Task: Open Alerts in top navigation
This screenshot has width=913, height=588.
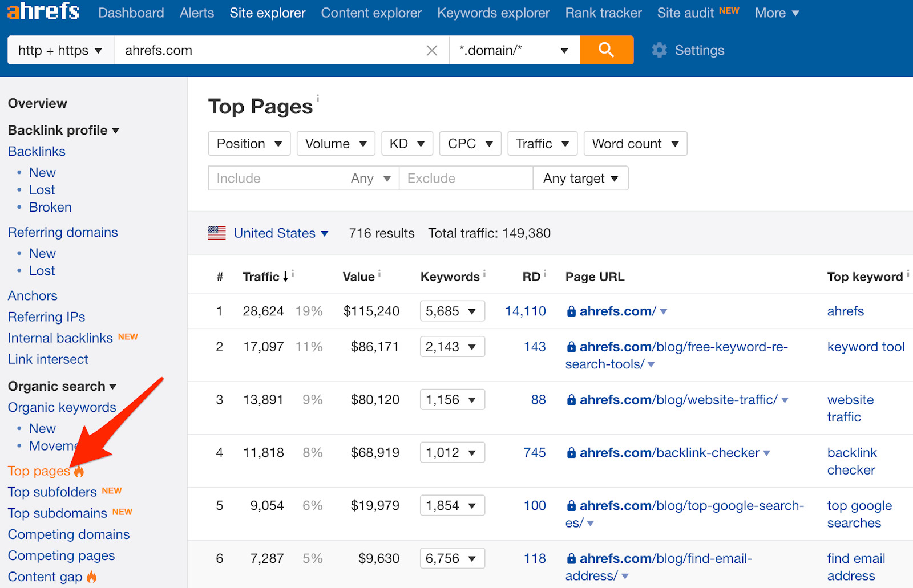Action: (197, 13)
